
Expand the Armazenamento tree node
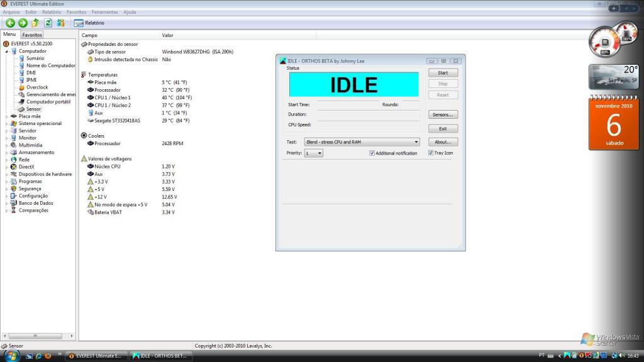pyautogui.click(x=6, y=152)
